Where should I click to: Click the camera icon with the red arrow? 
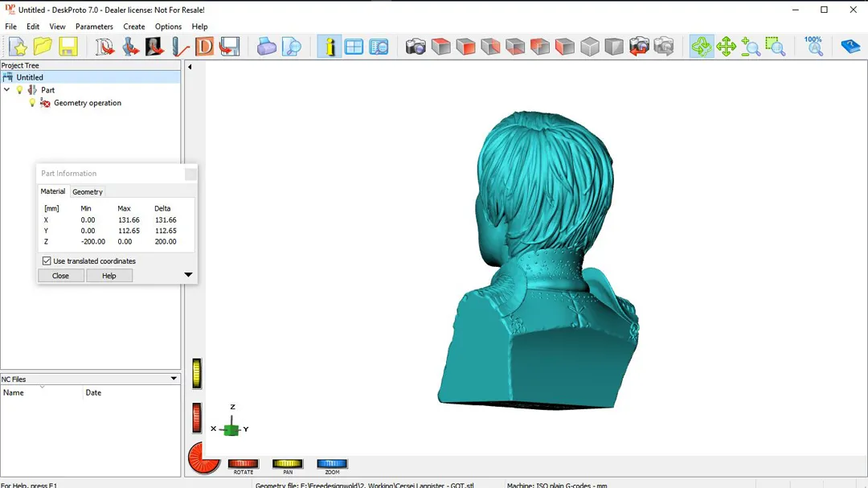tap(639, 47)
